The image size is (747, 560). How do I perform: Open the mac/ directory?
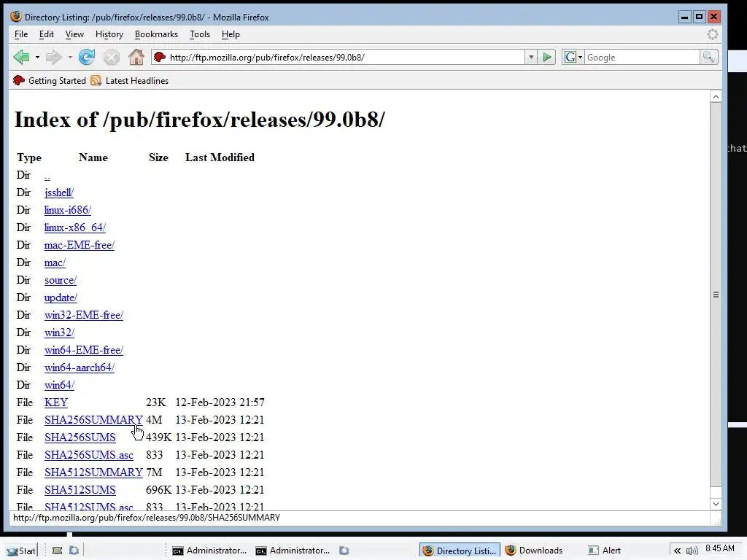(55, 262)
